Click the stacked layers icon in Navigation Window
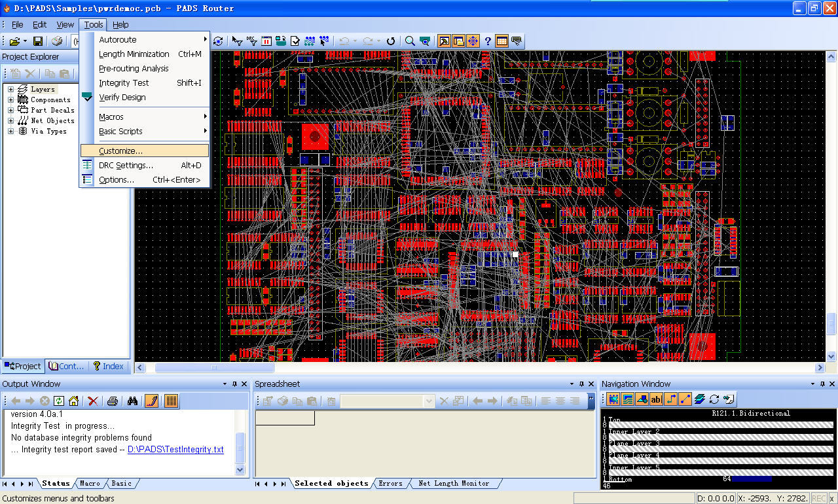838x504 pixels. click(700, 399)
